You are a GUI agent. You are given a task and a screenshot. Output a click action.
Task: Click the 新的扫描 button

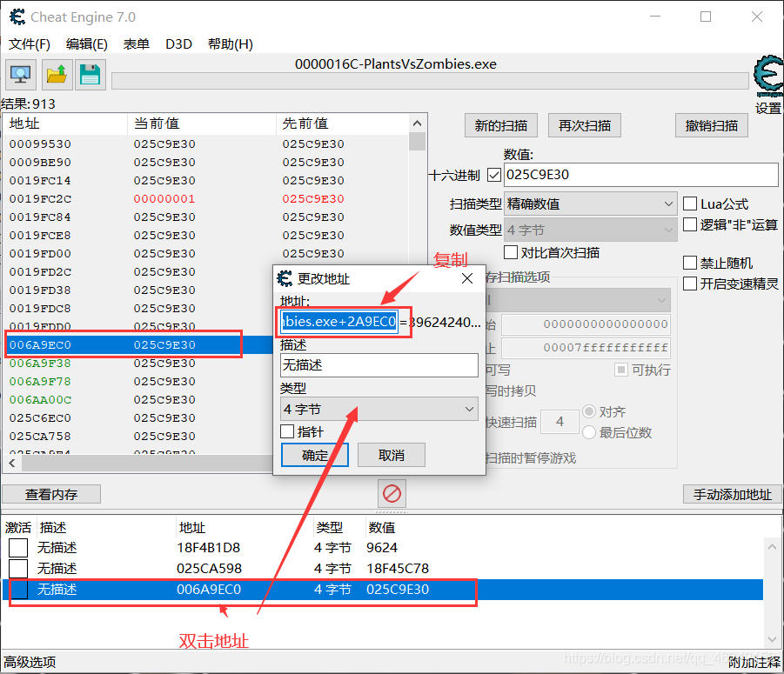click(x=501, y=125)
